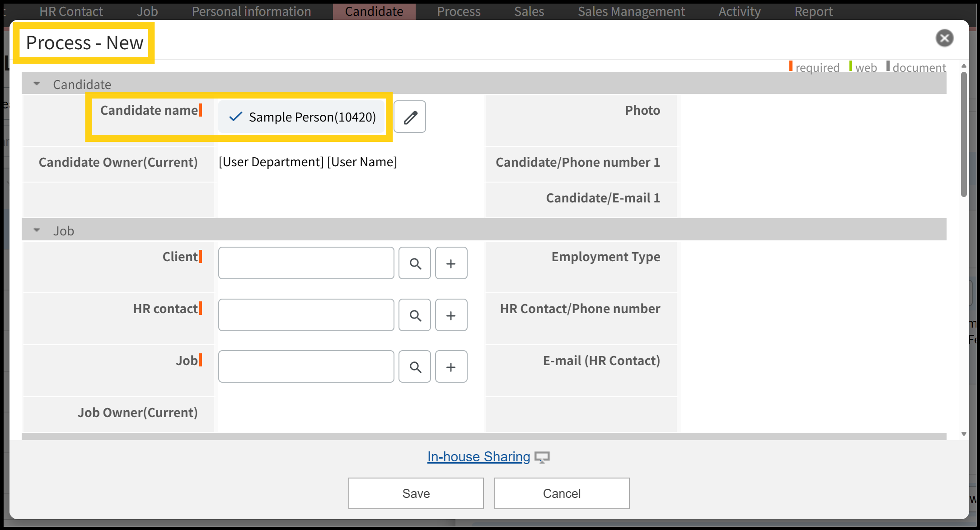Collapse the Job section

tap(37, 230)
